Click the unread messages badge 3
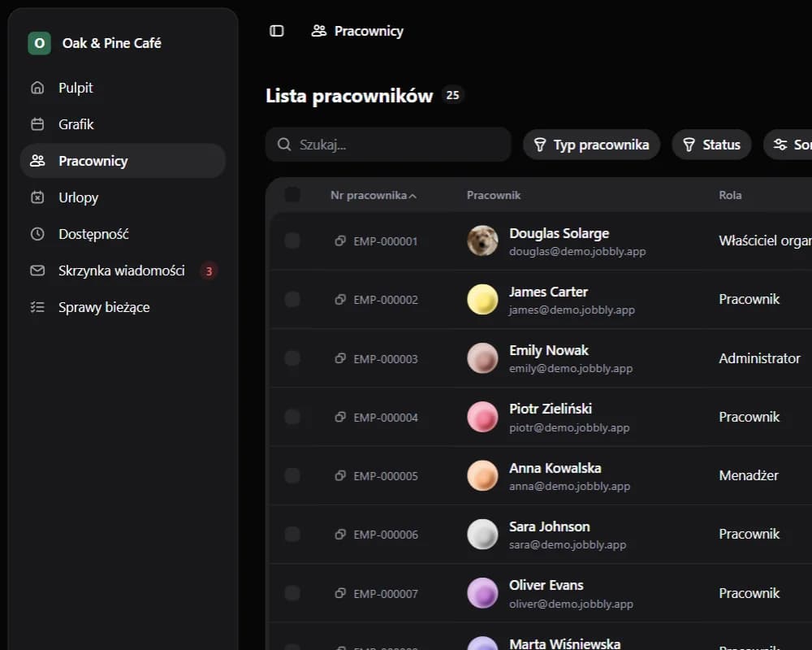Viewport: 812px width, 650px height. pyautogui.click(x=209, y=271)
